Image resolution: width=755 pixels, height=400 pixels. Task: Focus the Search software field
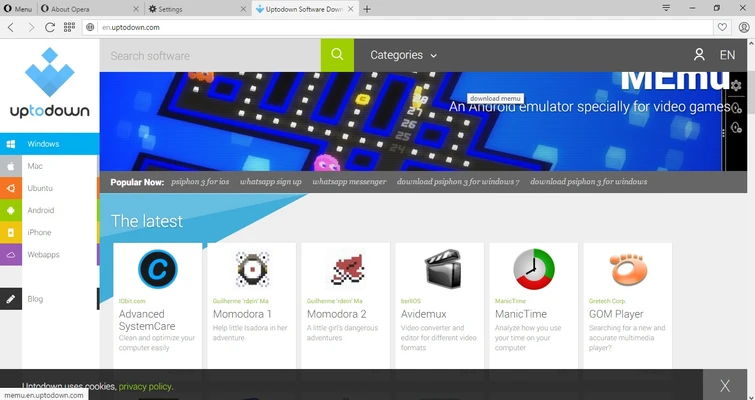tap(210, 55)
